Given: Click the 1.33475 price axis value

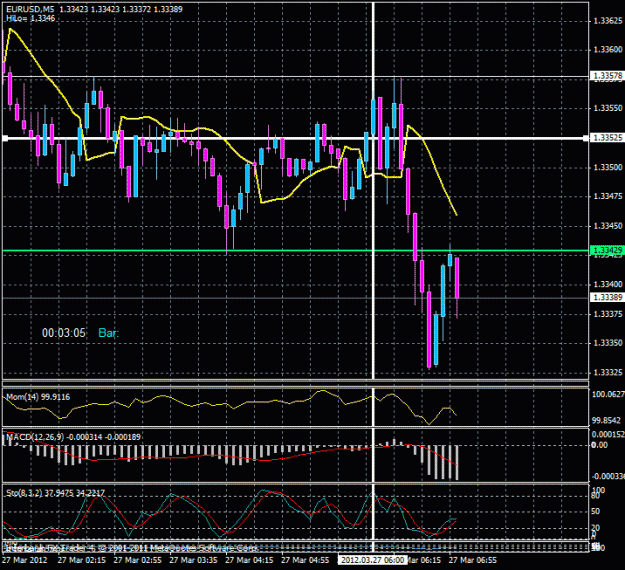Looking at the screenshot, I should click(x=608, y=196).
